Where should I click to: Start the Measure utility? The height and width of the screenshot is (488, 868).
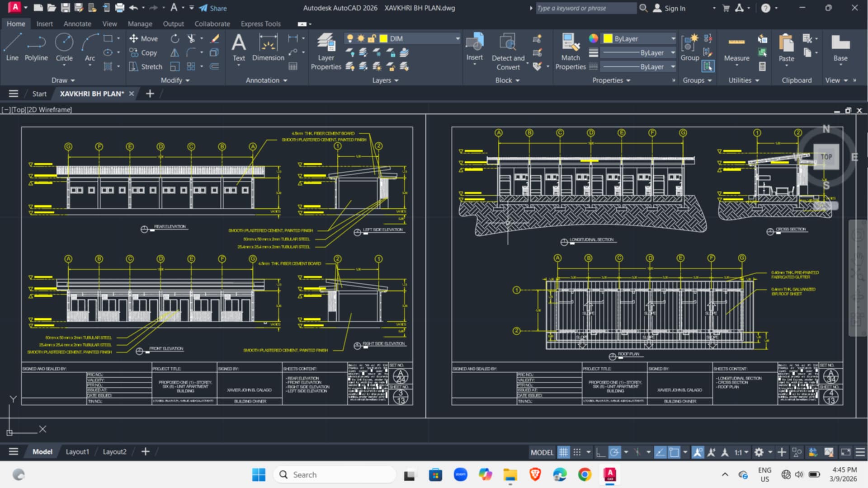coord(736,49)
